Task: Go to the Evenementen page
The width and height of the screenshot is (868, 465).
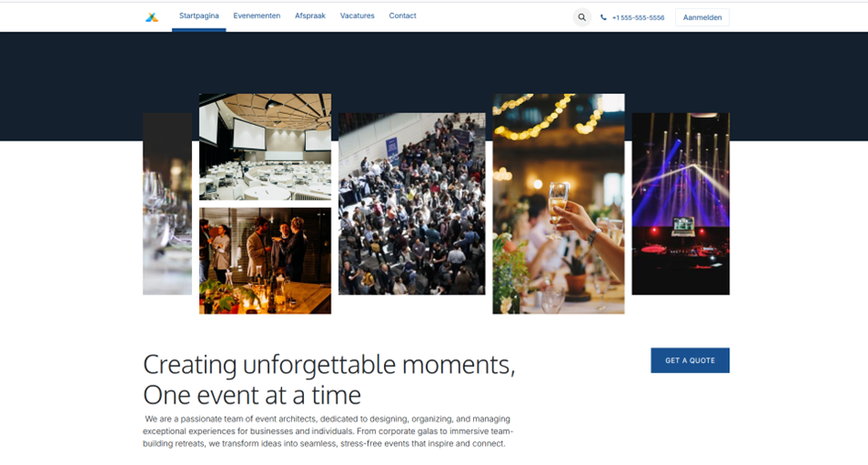Action: tap(257, 16)
